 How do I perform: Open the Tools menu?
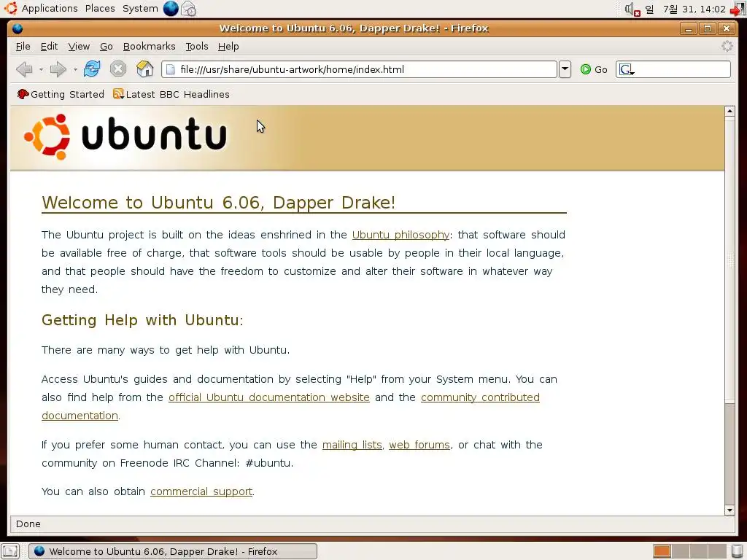click(x=197, y=46)
